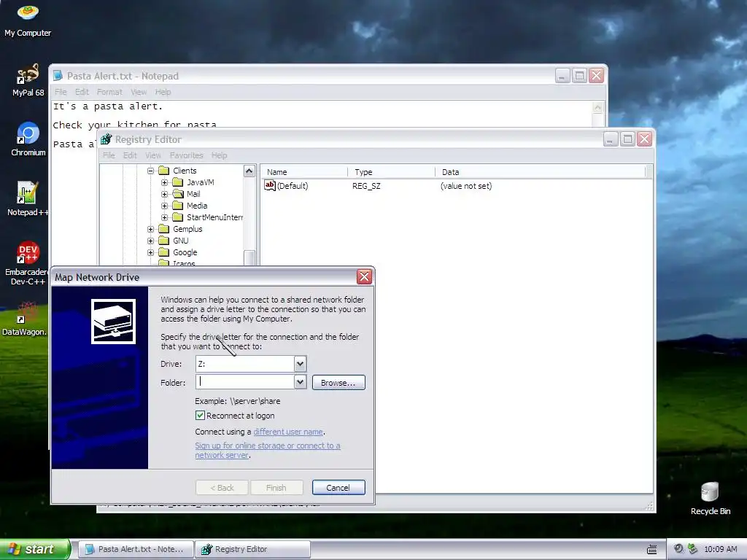Image resolution: width=747 pixels, height=560 pixels.
Task: Launch MyPal 68 from the desktop
Action: coord(28,79)
